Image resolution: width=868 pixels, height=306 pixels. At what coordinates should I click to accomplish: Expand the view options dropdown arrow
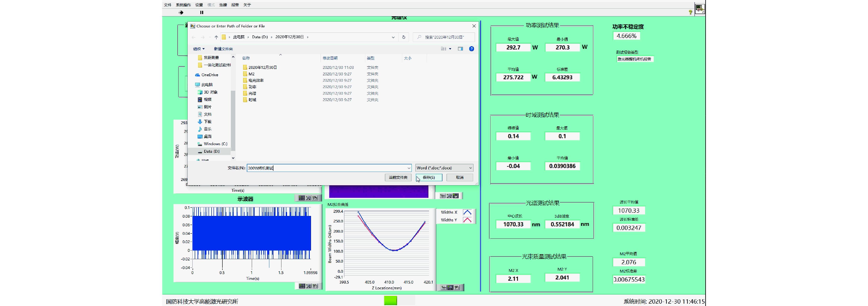(450, 49)
